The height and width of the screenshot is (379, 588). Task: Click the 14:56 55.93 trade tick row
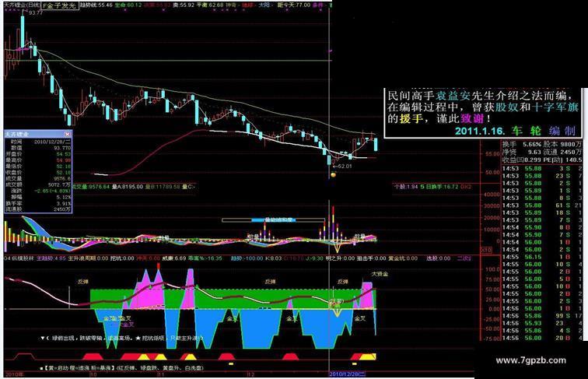(542, 323)
